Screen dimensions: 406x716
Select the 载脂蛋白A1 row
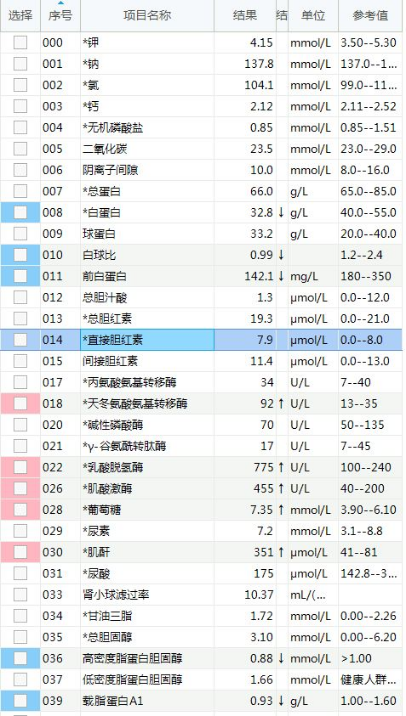201,701
